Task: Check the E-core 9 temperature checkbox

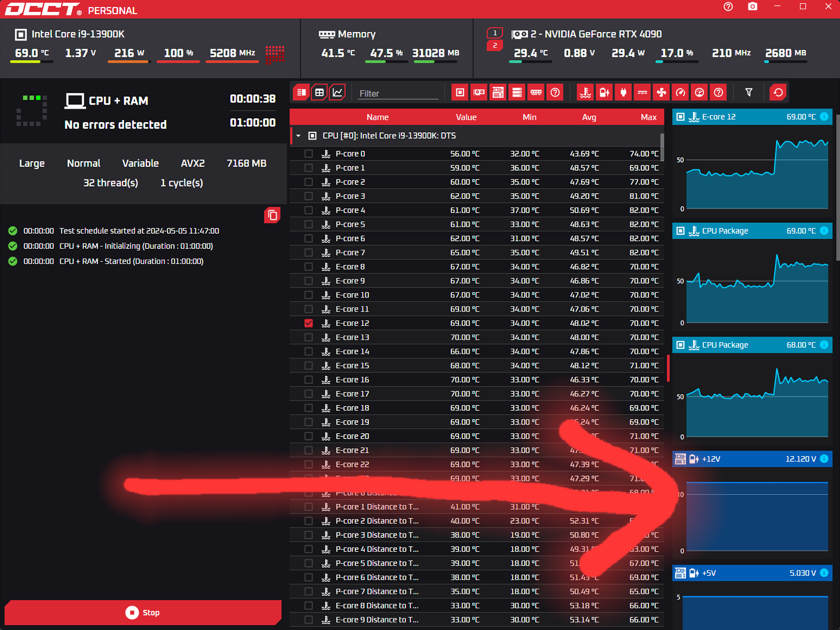Action: tap(308, 281)
